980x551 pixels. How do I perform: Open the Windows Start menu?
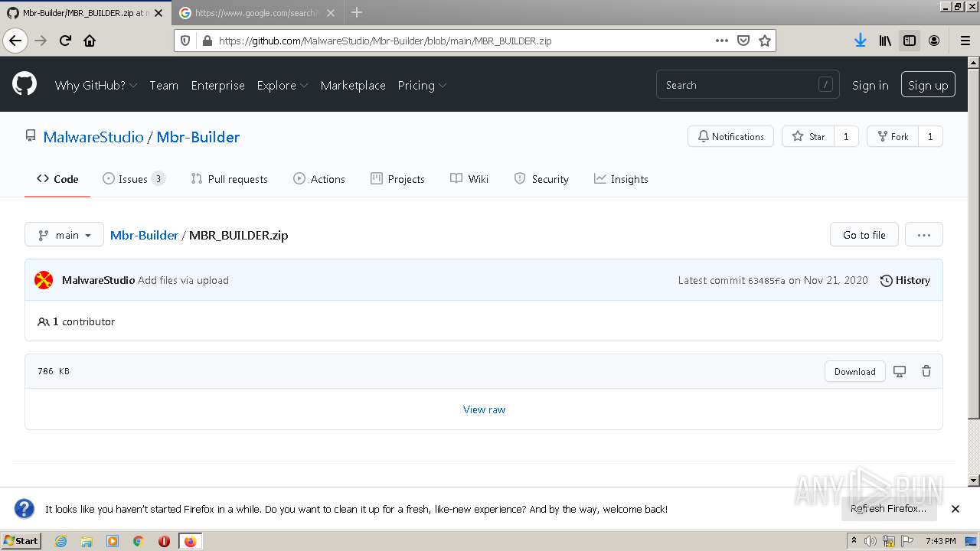click(21, 541)
